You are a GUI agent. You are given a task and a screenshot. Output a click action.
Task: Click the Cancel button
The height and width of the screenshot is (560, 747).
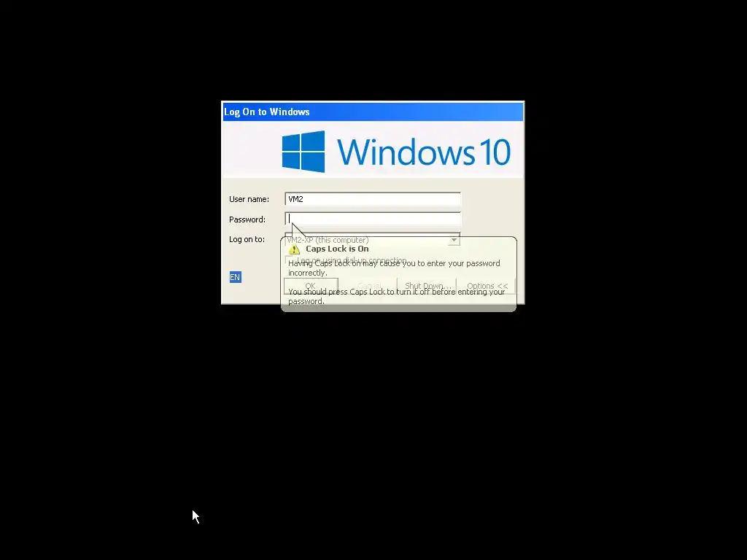click(x=369, y=286)
